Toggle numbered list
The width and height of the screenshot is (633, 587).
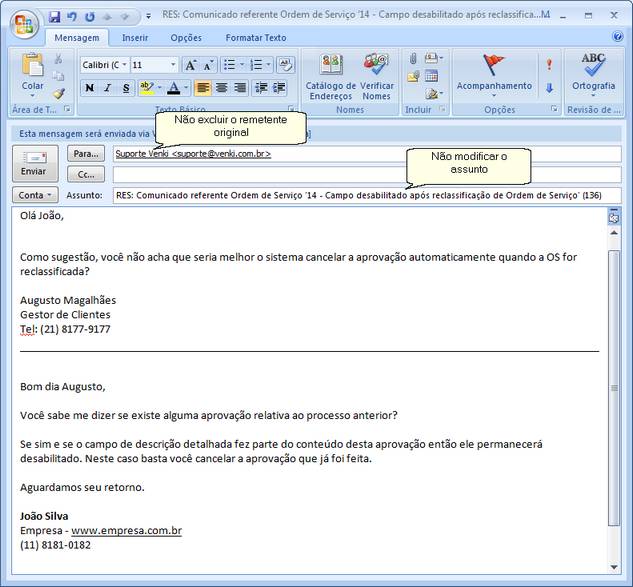coord(256,65)
